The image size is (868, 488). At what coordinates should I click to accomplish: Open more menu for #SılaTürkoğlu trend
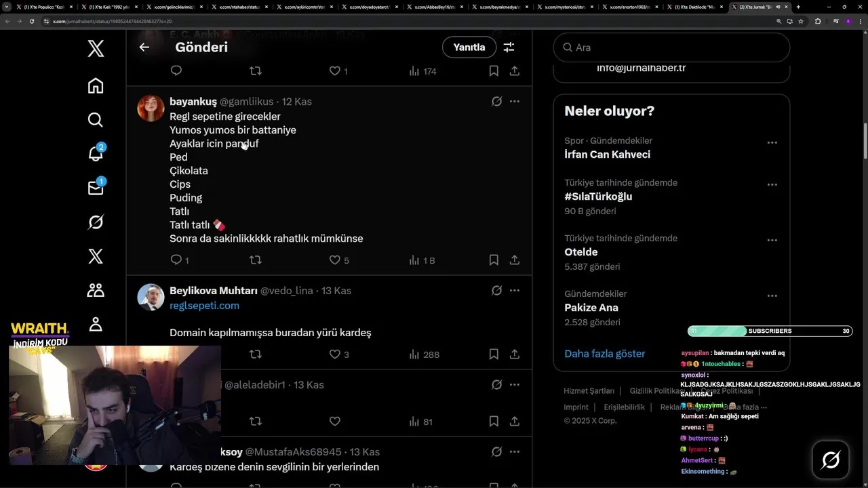772,185
